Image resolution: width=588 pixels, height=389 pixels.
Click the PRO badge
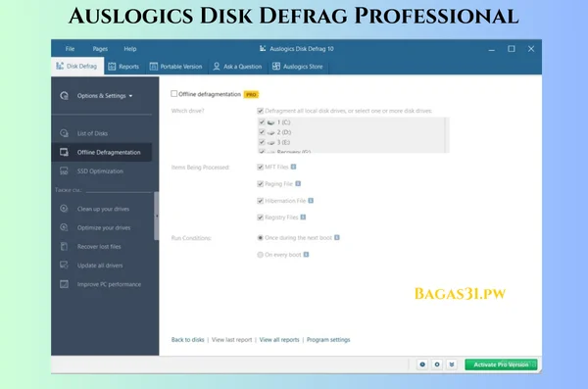(x=251, y=94)
